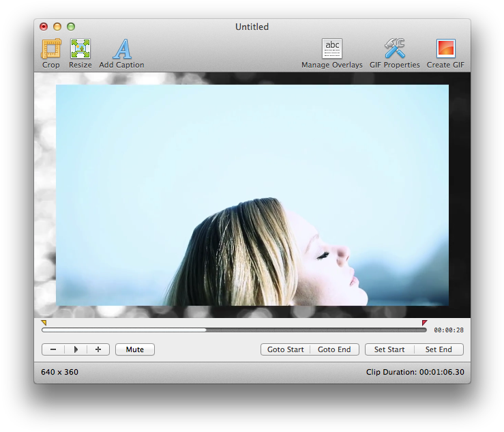Jump to clip end with Goto End
The width and height of the screenshot is (504, 432).
[334, 349]
